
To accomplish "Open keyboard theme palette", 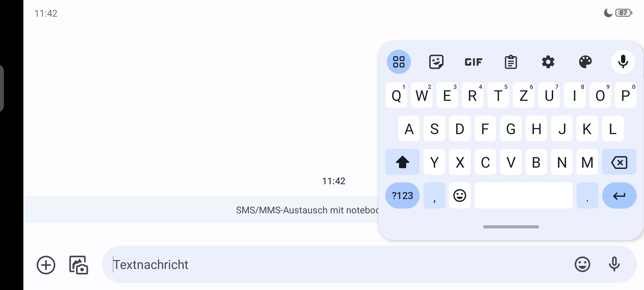I will pos(585,62).
